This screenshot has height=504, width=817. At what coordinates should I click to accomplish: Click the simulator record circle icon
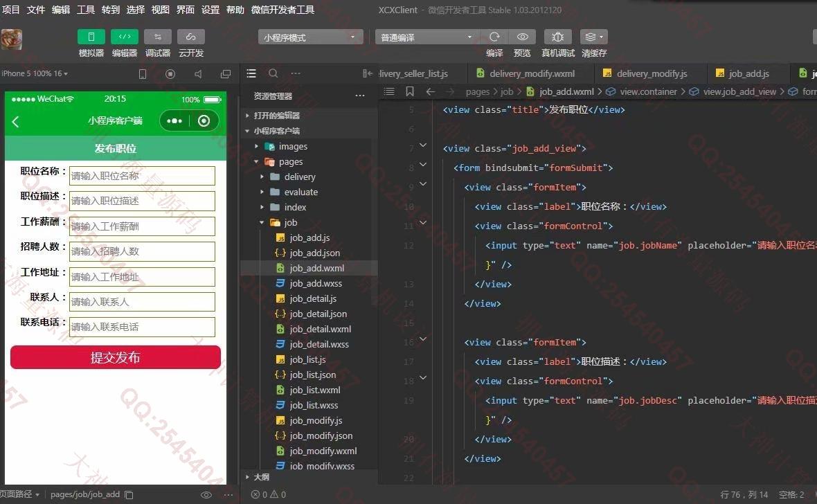tap(170, 74)
